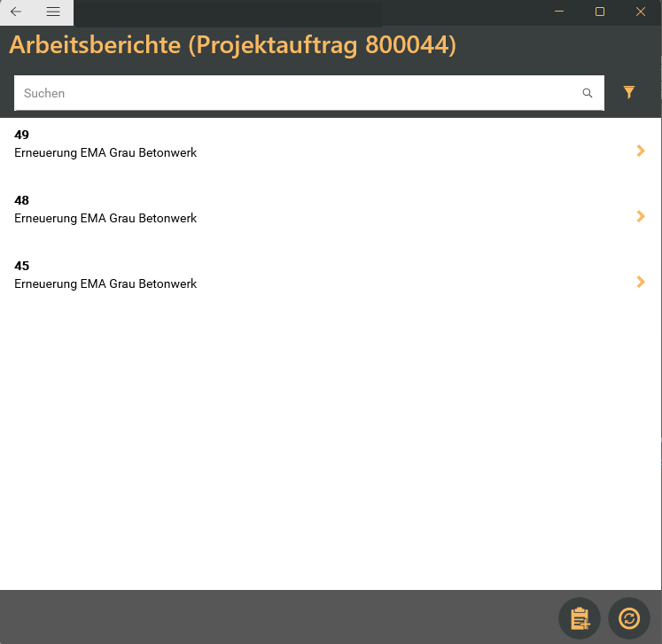This screenshot has width=662, height=644.
Task: Select report number 48 heading
Action: pyautogui.click(x=22, y=200)
